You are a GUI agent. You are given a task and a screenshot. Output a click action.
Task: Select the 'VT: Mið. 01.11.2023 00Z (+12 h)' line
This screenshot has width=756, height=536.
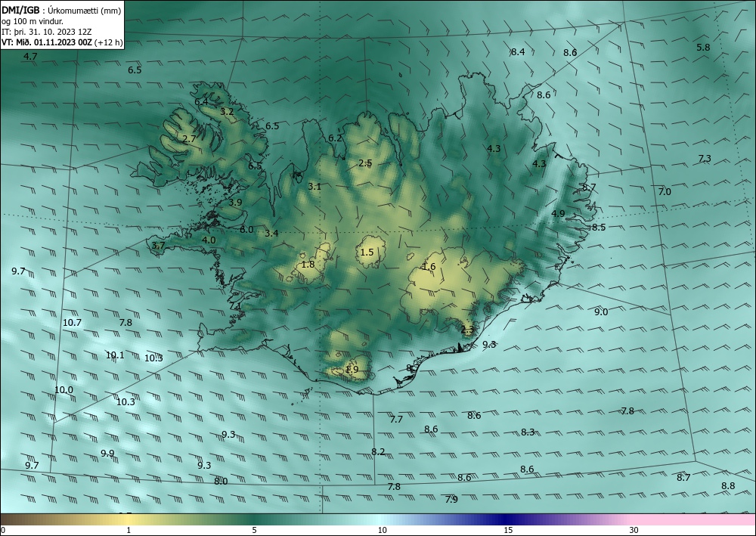(62, 42)
